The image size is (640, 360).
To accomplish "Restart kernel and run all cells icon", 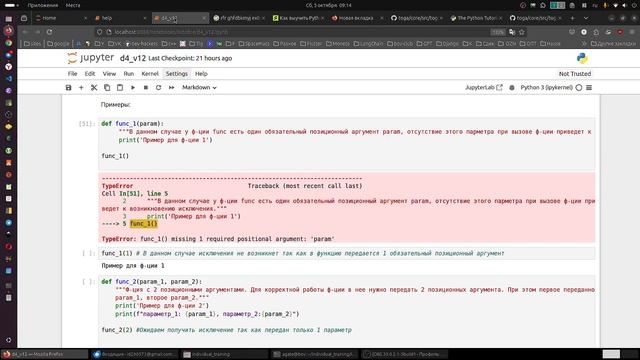I will click(171, 87).
